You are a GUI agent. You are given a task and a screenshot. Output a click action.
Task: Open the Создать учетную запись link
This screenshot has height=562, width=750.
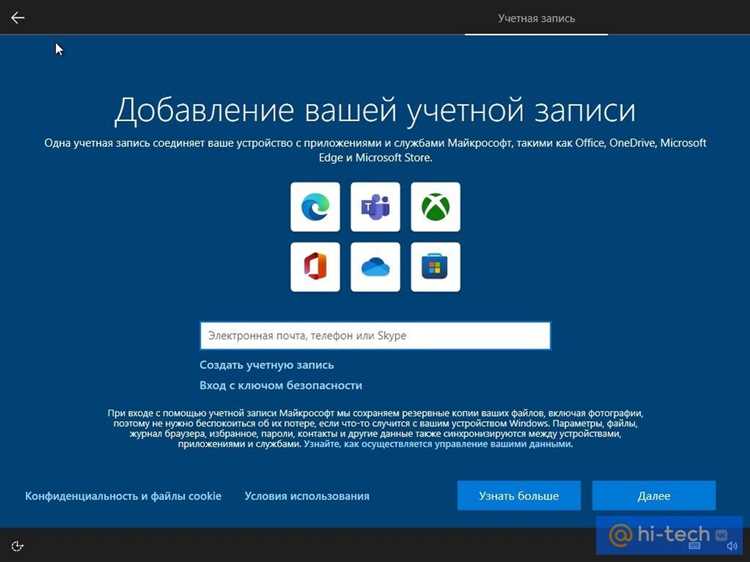(266, 365)
